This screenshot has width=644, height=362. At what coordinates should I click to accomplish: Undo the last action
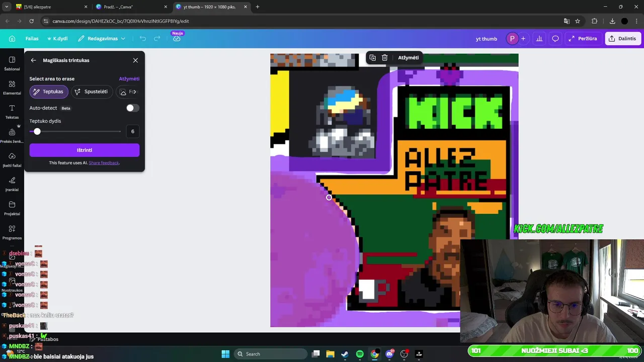[x=143, y=39]
